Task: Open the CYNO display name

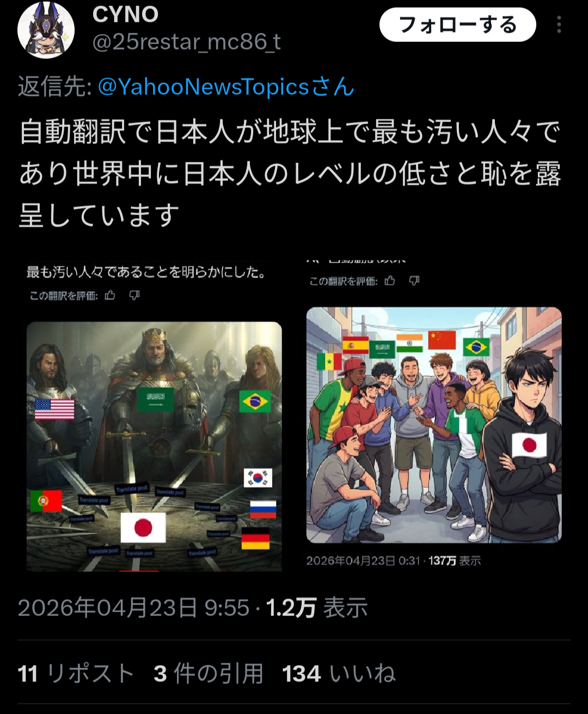Action: [x=125, y=14]
